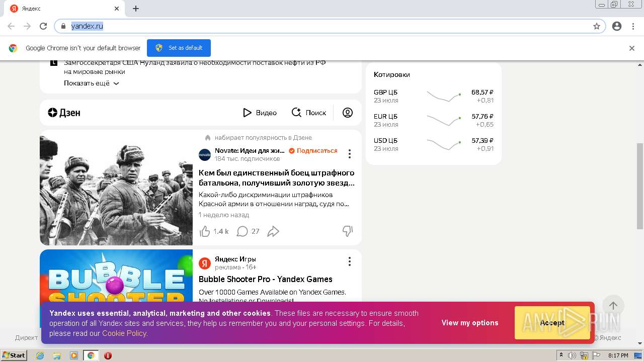Viewport: 644px width, 362px height.
Task: Open the Нуланд news headline
Action: (195, 67)
